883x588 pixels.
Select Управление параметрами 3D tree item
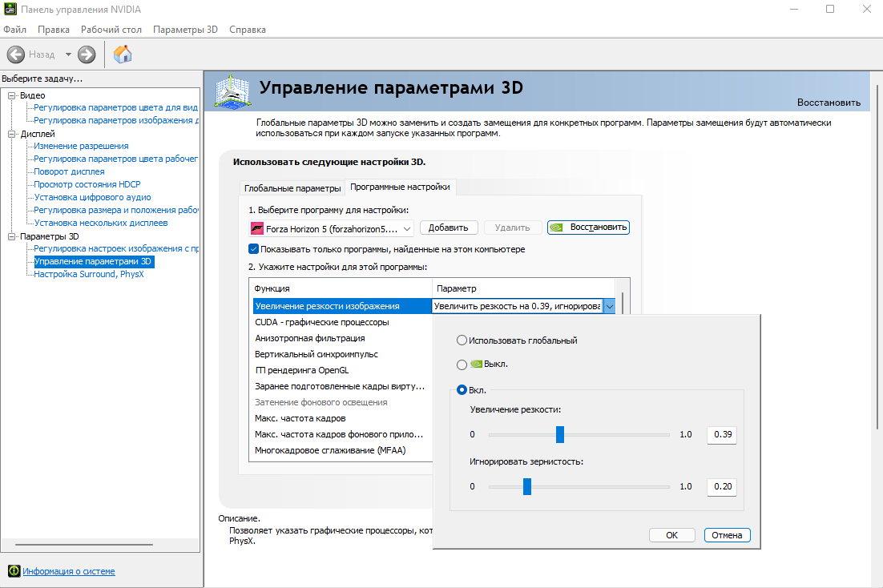pos(93,261)
